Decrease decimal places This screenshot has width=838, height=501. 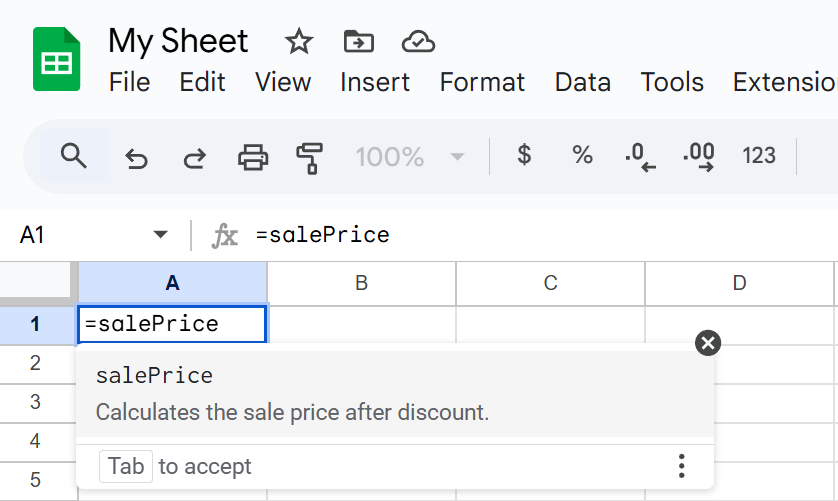[x=639, y=157]
